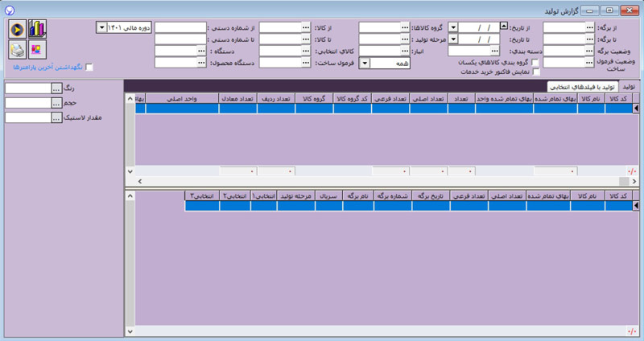Image resolution: width=644 pixels, height=341 pixels.
Task: Open the 'دوره مالی ۱۴۰۱' dropdown
Action: tap(101, 27)
